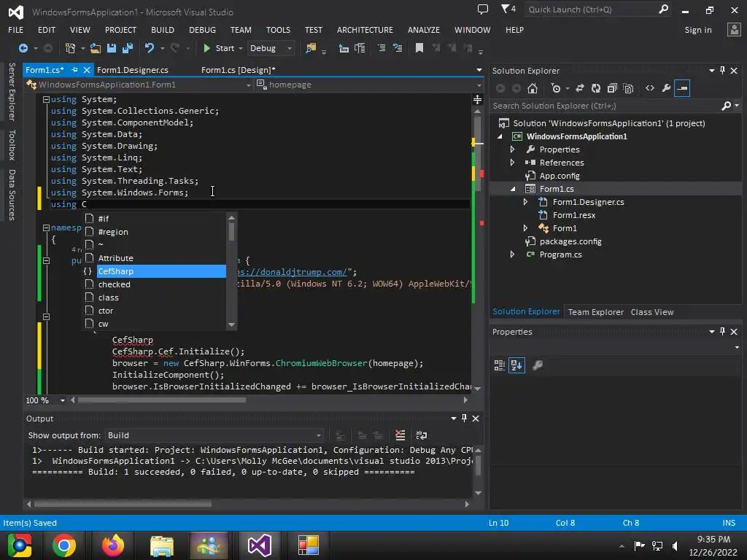Switch to the Class View tab
The width and height of the screenshot is (747, 560).
652,312
